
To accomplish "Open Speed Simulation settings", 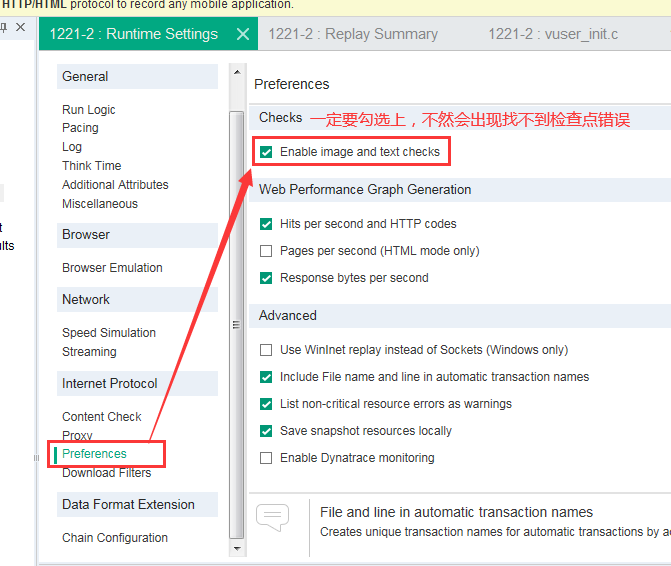I will (109, 333).
